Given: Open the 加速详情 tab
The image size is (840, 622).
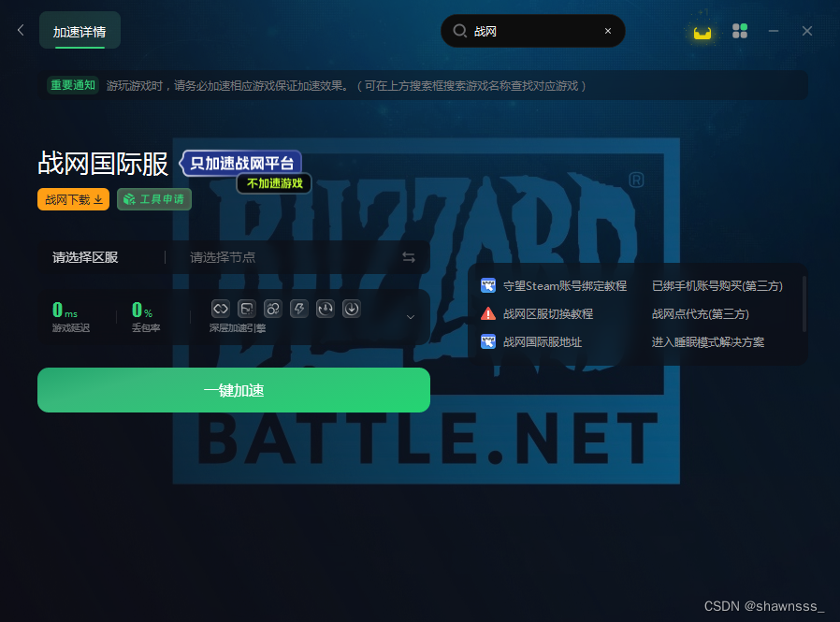Looking at the screenshot, I should [x=80, y=31].
